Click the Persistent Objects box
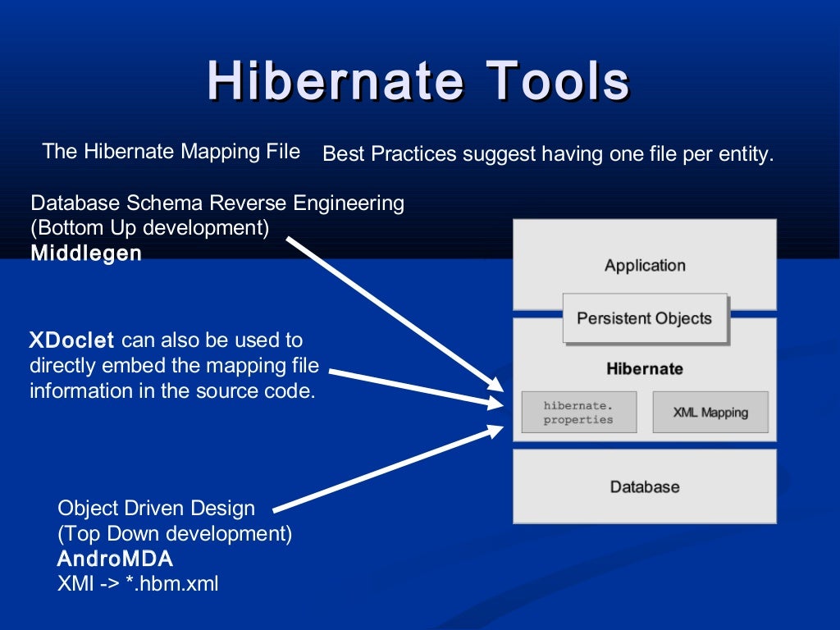Screen dimensions: 840x630 tap(645, 318)
